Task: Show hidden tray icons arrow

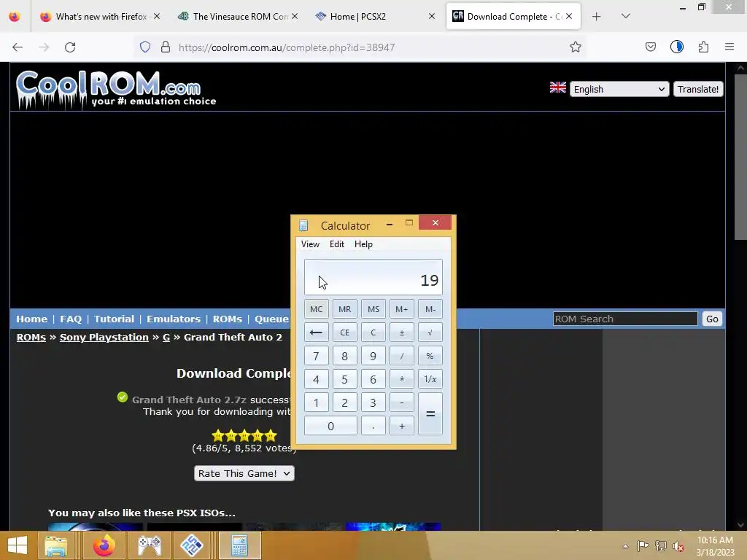Action: pos(625,546)
